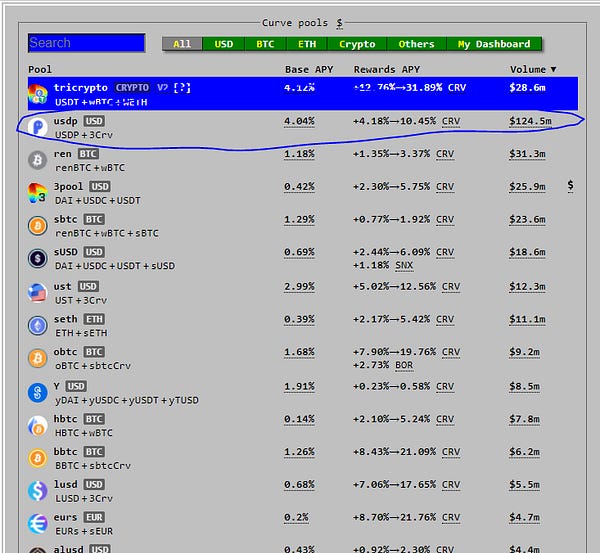Click the eurs euro icon
Viewport: 600px width, 553px height.
point(38,524)
